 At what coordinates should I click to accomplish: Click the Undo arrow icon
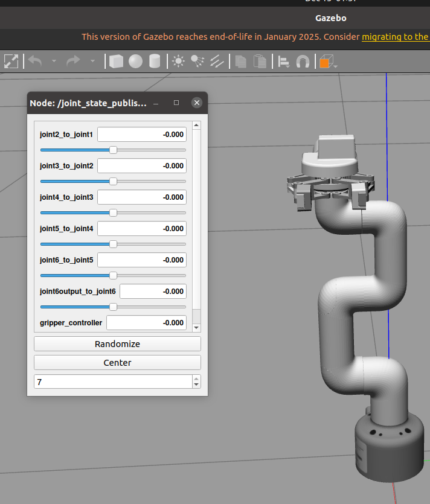click(x=35, y=61)
